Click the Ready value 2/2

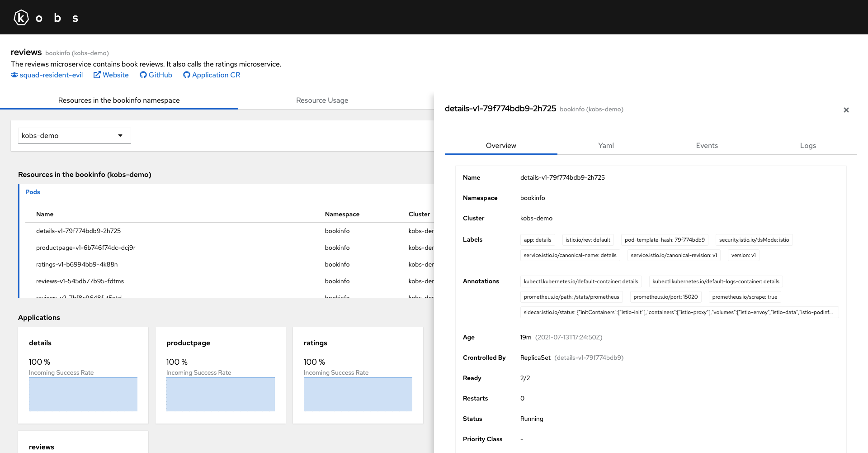point(525,378)
